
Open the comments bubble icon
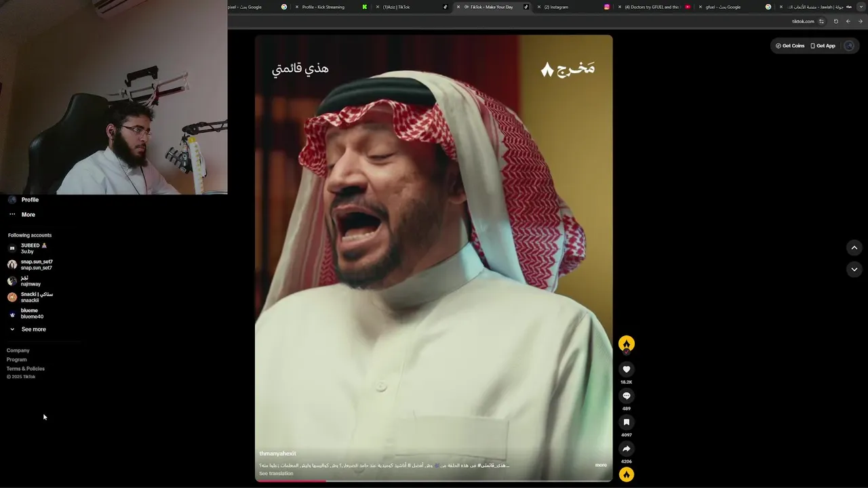tap(627, 396)
